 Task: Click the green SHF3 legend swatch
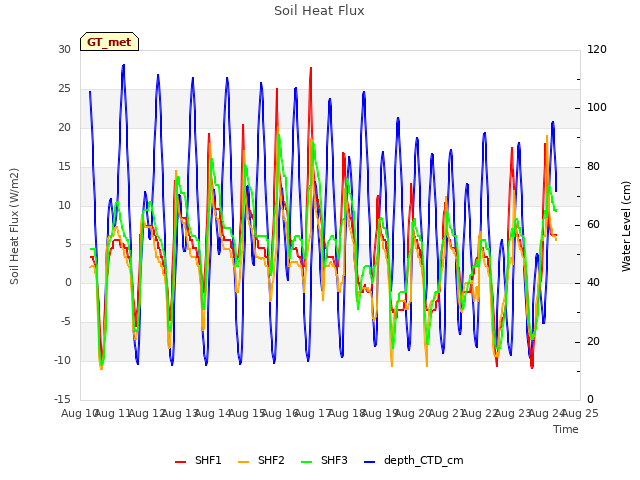(306, 462)
